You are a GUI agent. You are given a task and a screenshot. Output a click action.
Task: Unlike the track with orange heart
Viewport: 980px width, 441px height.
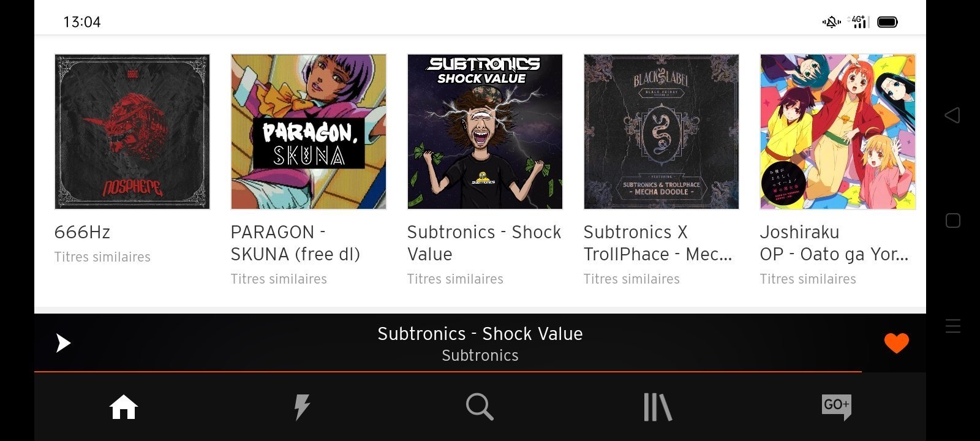point(897,343)
